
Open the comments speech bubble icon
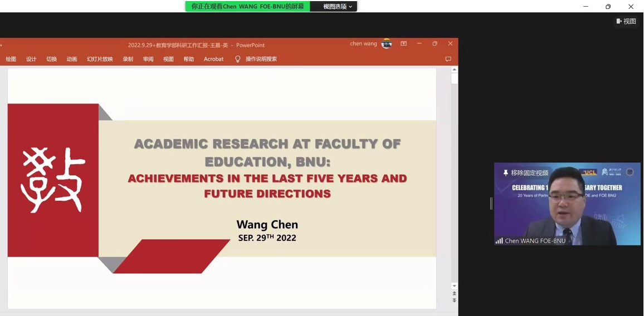pos(448,59)
